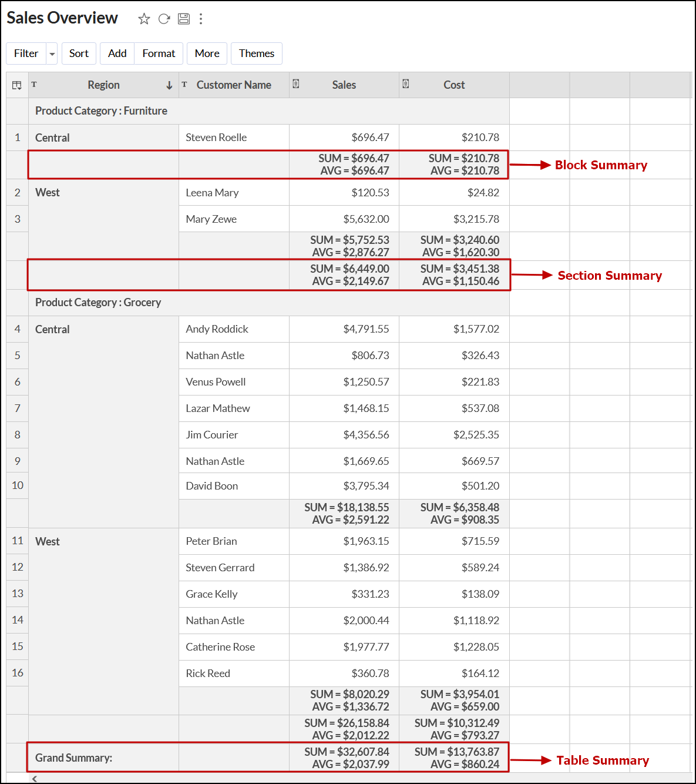This screenshot has width=696, height=784.
Task: Open the More menu
Action: [207, 53]
